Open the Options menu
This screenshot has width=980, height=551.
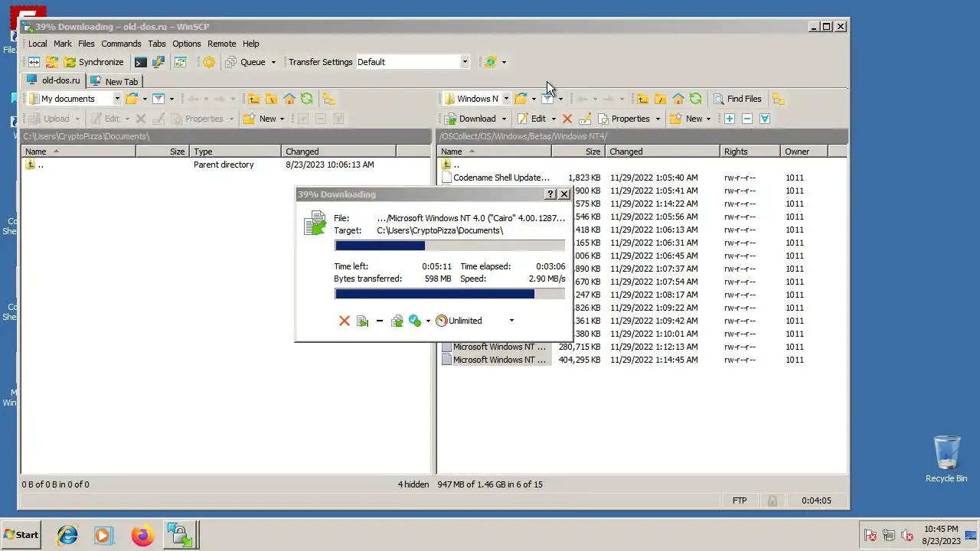point(186,44)
